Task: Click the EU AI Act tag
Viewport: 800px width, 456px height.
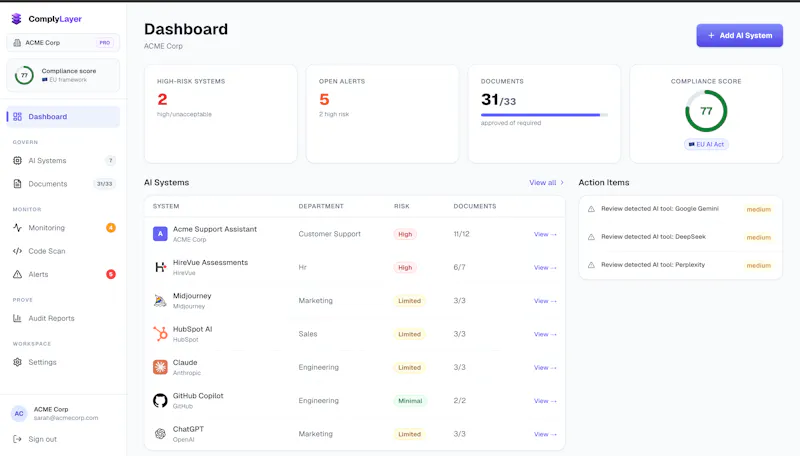Action: [x=706, y=145]
